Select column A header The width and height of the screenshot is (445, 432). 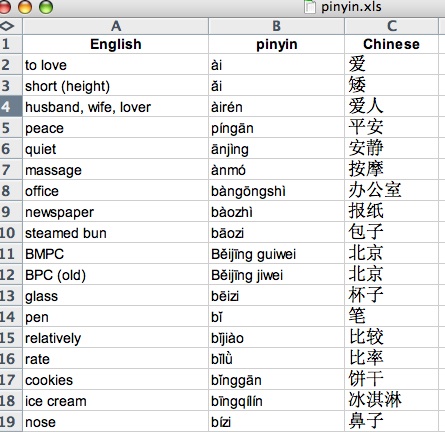[x=115, y=26]
